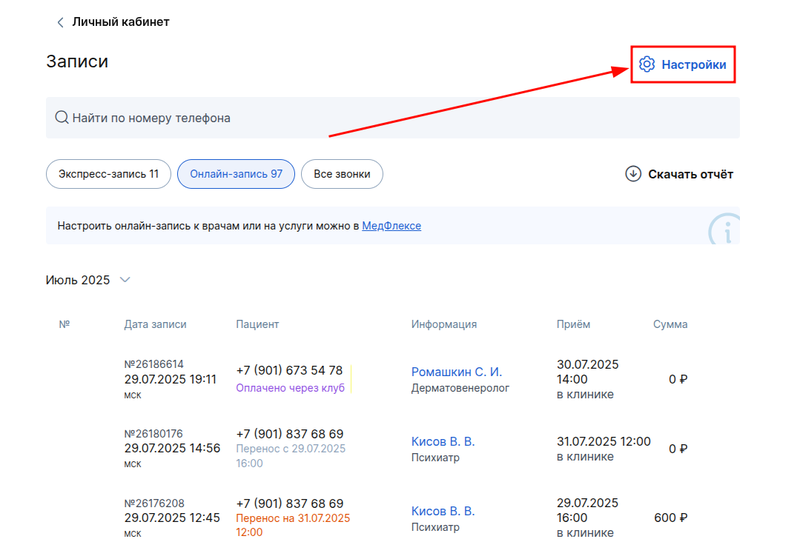Viewport: 800px width, 559px height.
Task: Click record date 29.07.2025 14:56
Action: (x=172, y=448)
